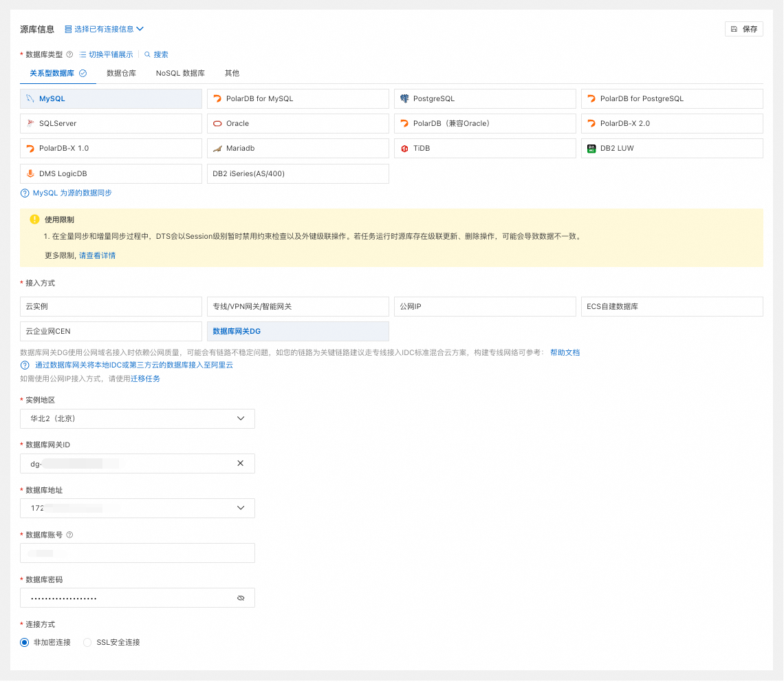This screenshot has height=682, width=784.
Task: Click the DMS LogicDB orange icon
Action: tap(30, 173)
